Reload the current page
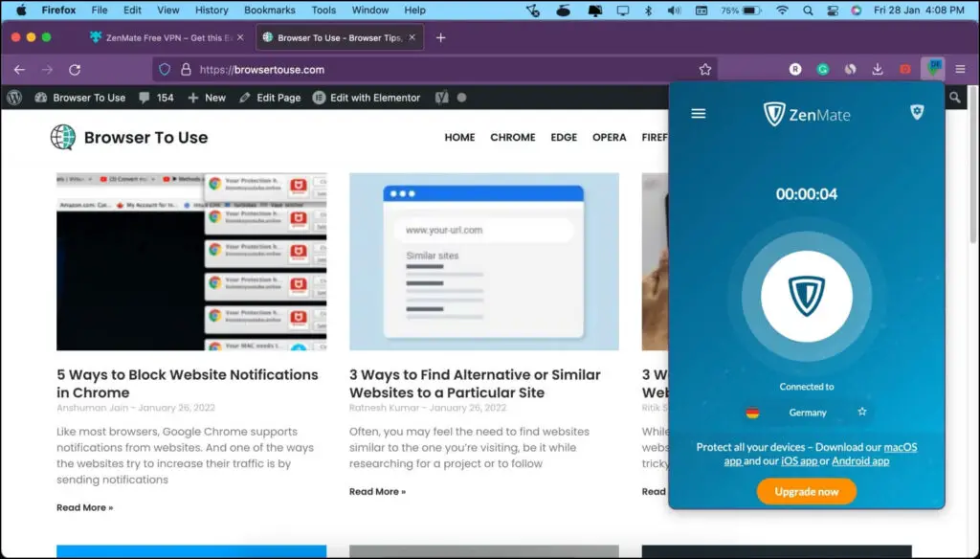 click(x=75, y=70)
